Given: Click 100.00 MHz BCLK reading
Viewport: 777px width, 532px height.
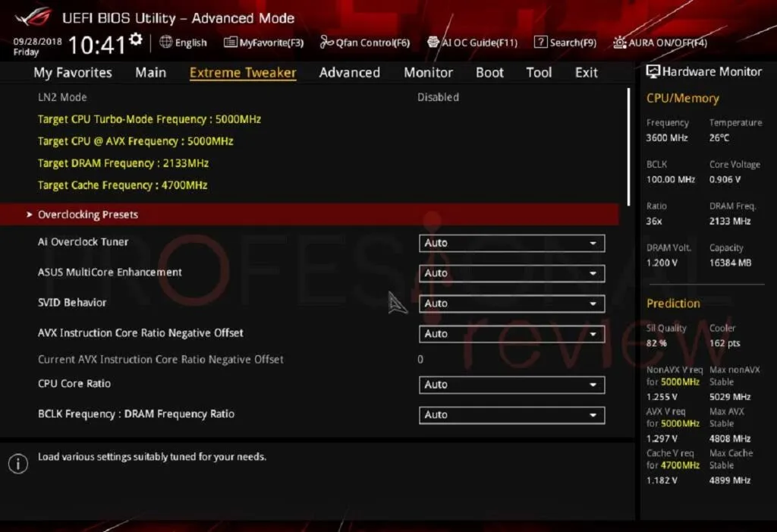Looking at the screenshot, I should coord(671,179).
